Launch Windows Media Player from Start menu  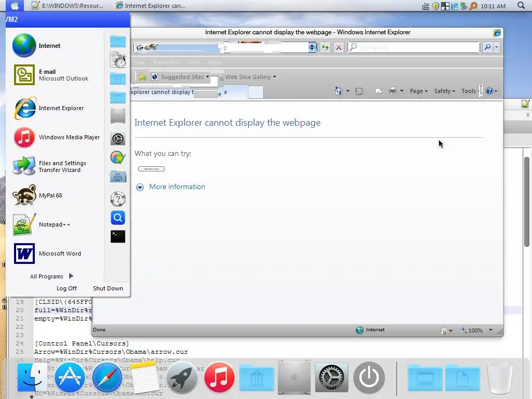[56, 137]
